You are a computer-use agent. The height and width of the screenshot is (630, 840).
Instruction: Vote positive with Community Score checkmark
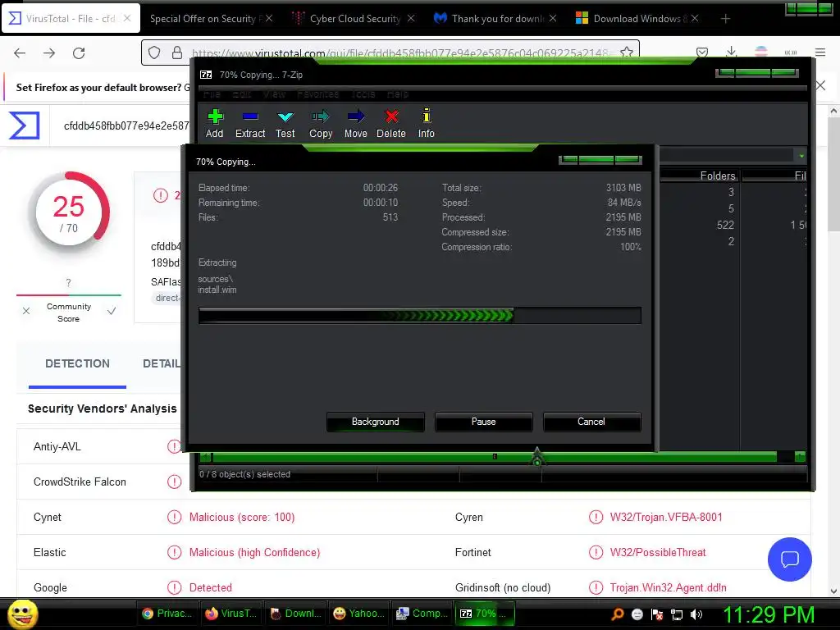tap(112, 311)
